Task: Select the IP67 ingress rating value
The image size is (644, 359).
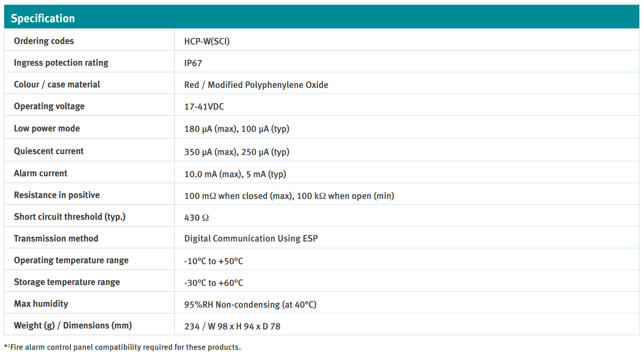Action: coord(193,63)
